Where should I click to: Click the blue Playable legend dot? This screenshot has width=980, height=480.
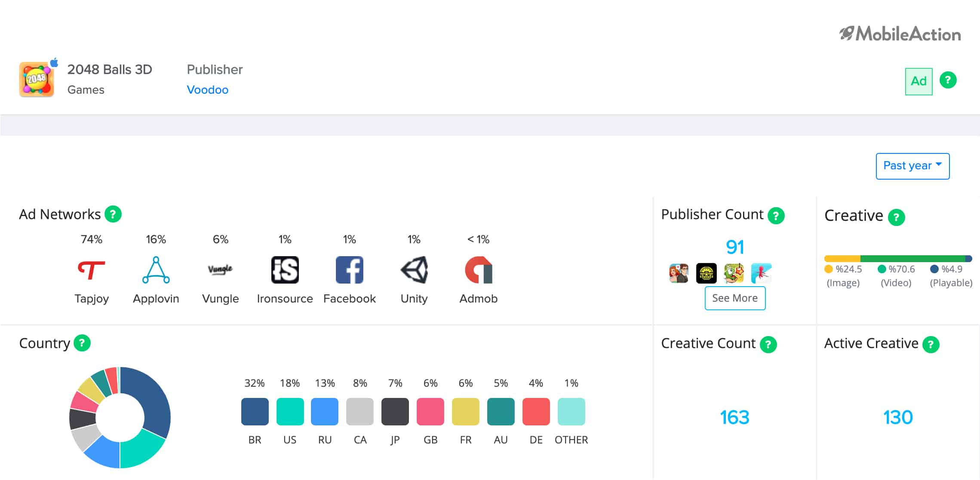click(934, 269)
